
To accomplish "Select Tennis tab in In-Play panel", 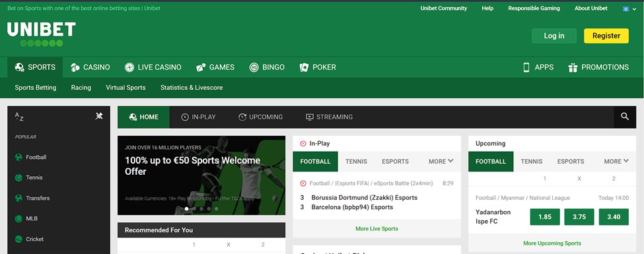I will point(356,161).
